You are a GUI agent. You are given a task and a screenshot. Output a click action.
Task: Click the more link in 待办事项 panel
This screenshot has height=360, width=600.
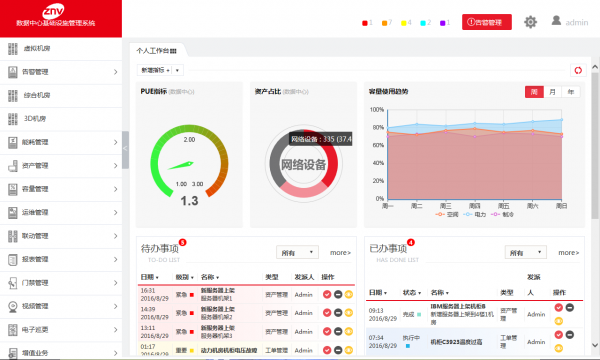(340, 252)
